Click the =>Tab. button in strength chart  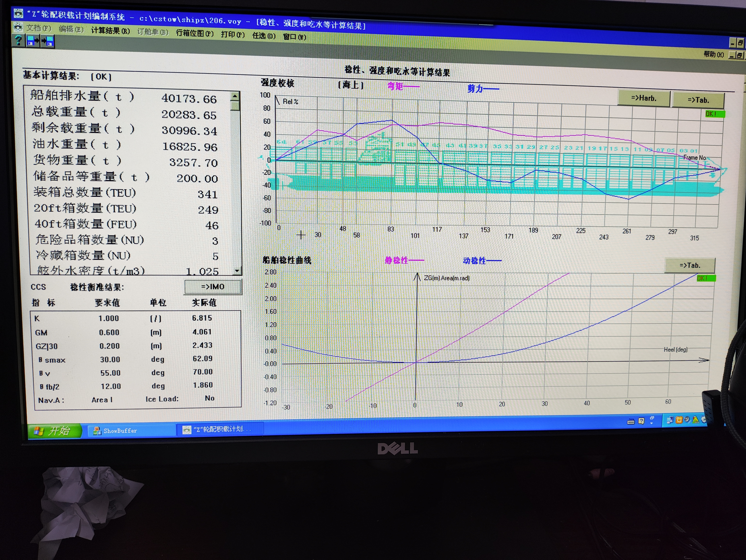coord(698,100)
